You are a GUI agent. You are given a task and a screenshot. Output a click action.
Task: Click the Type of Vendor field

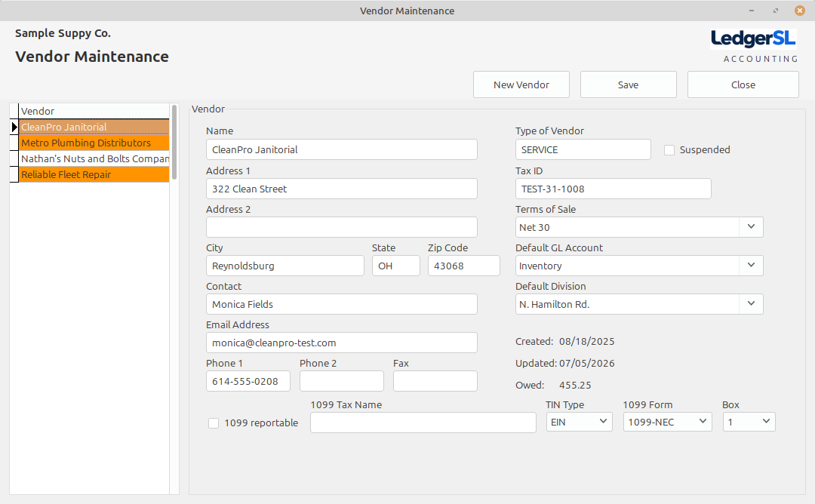(583, 149)
